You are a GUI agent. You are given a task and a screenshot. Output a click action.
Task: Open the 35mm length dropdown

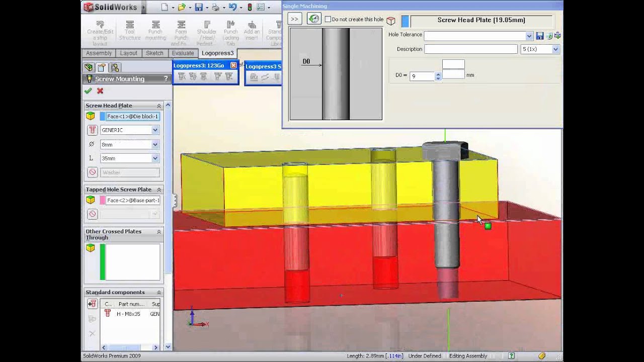tap(155, 158)
